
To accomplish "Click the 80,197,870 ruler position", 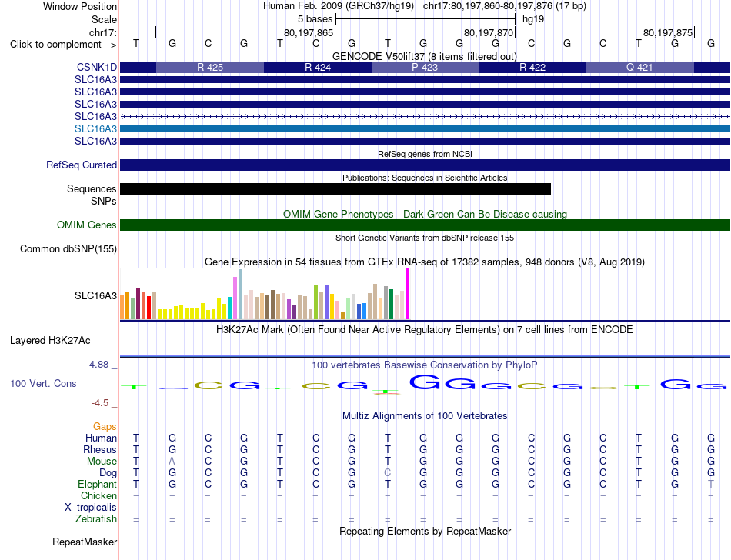I will click(x=488, y=32).
